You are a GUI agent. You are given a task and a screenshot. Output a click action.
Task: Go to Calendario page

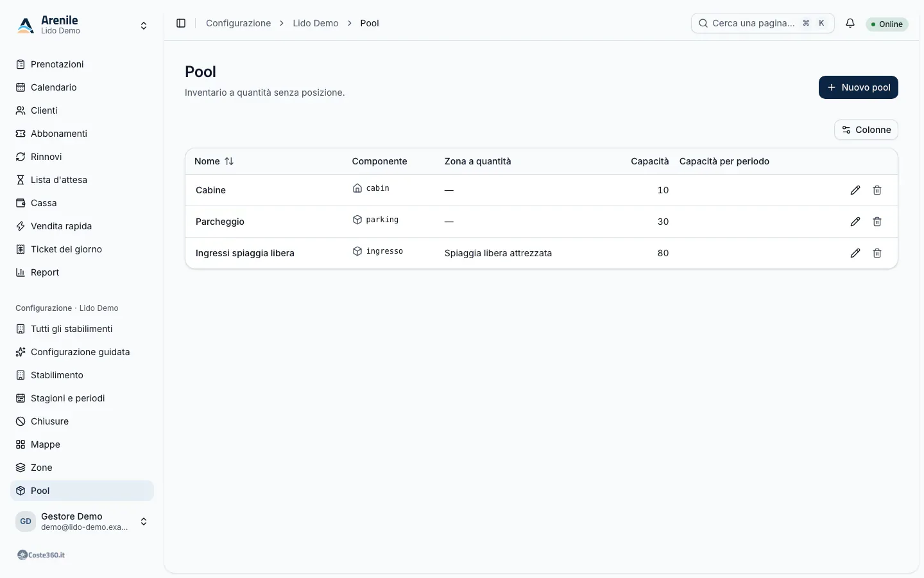coord(82,87)
